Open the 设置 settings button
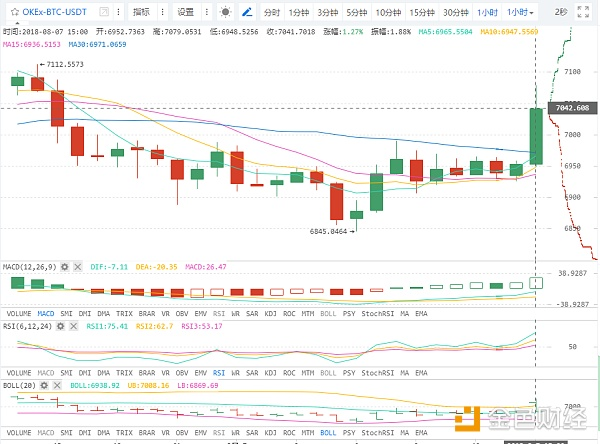Viewport: 600px width, 444px height. tap(185, 12)
